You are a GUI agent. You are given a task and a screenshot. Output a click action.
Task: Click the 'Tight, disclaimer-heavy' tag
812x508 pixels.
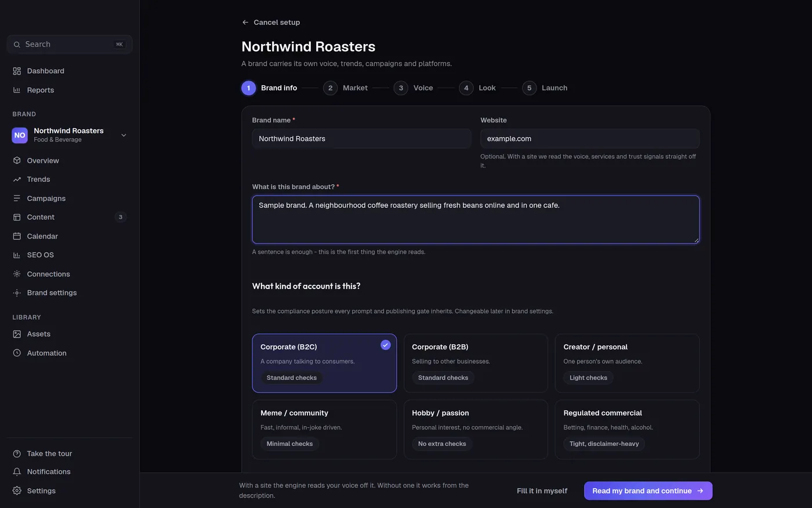tap(604, 444)
